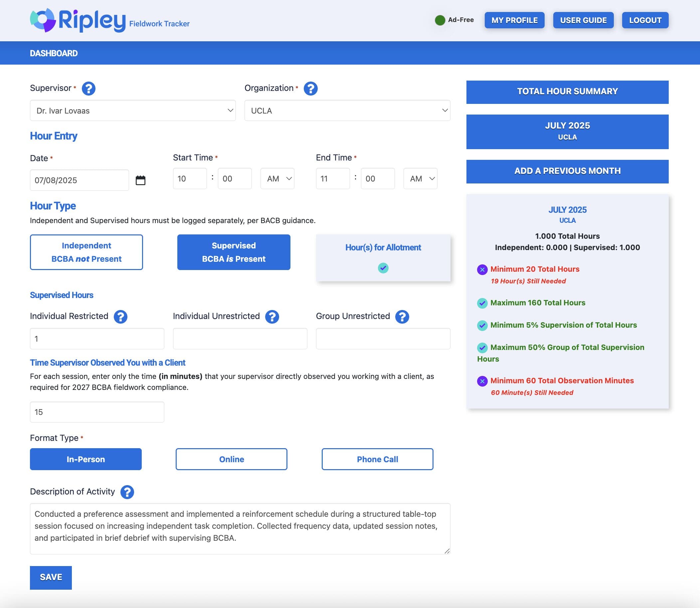Click the JULY 2025 heading in summary card
The width and height of the screenshot is (700, 608).
568,210
